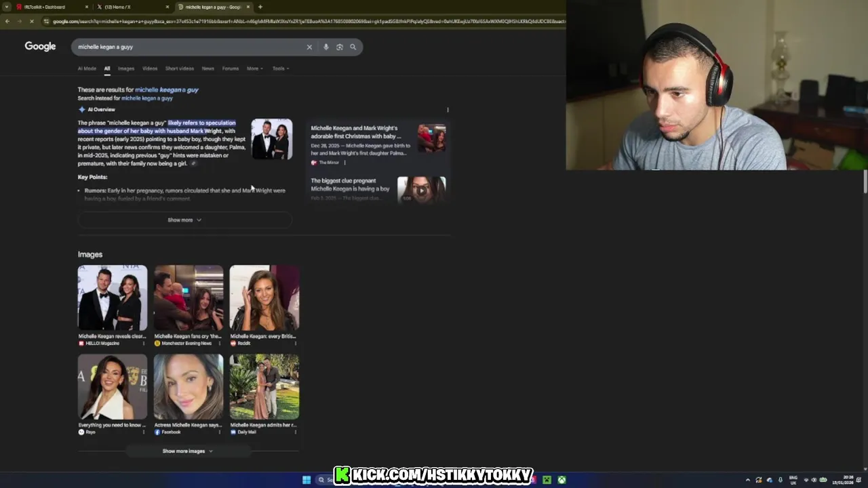Start voice search with the microphone icon
Screen dimensions: 868x488
[325, 47]
